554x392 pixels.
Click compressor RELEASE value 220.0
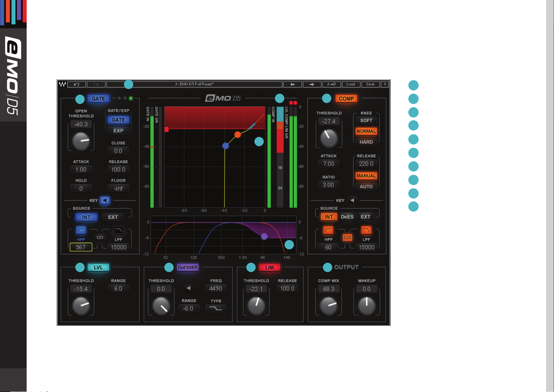pos(366,163)
